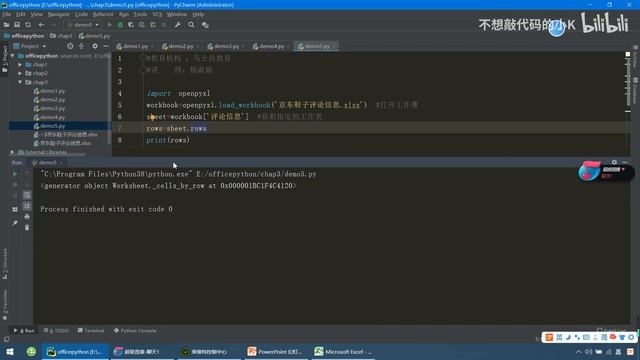Open the Code menu
Image resolution: width=640 pixels, height=360 pixels.
pyautogui.click(x=81, y=14)
